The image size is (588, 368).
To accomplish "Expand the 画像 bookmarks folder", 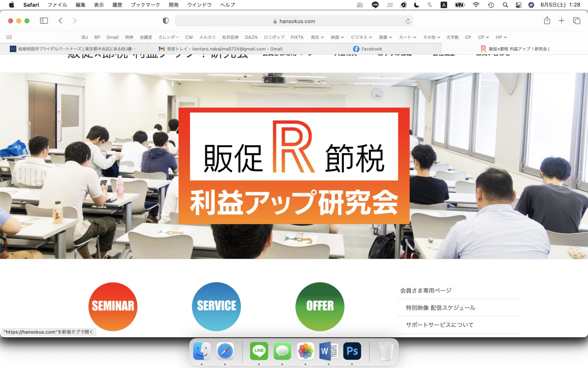I will (x=385, y=37).
